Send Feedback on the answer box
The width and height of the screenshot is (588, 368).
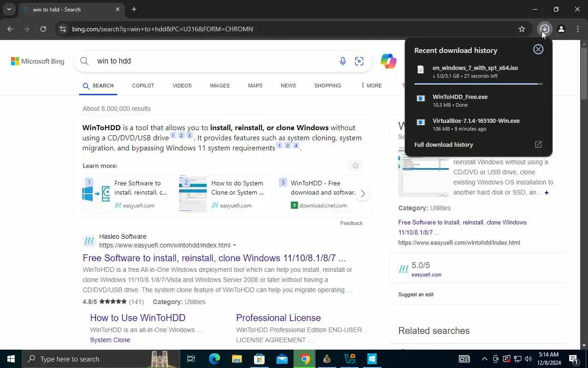click(351, 223)
